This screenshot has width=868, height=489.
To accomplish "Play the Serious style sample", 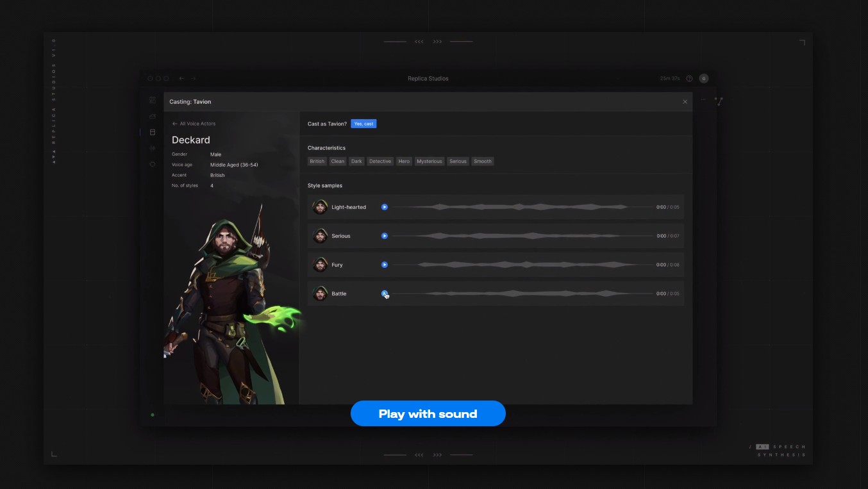I will 385,236.
